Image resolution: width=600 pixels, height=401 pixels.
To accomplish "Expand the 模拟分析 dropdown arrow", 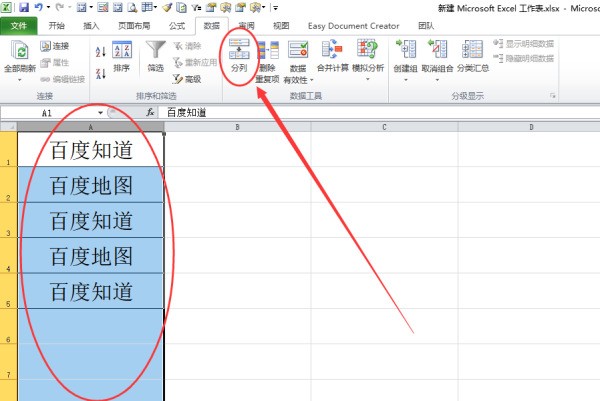I will pyautogui.click(x=368, y=80).
